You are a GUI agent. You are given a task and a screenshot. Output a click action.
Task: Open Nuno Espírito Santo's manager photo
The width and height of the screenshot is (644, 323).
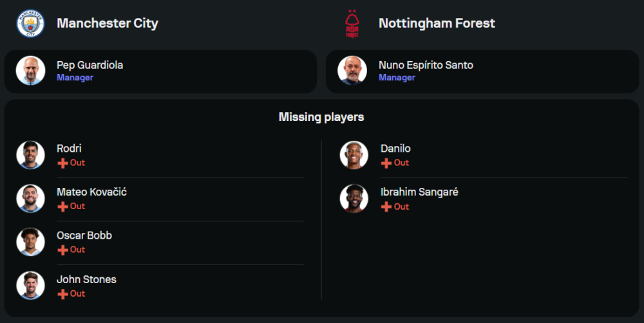coord(352,71)
